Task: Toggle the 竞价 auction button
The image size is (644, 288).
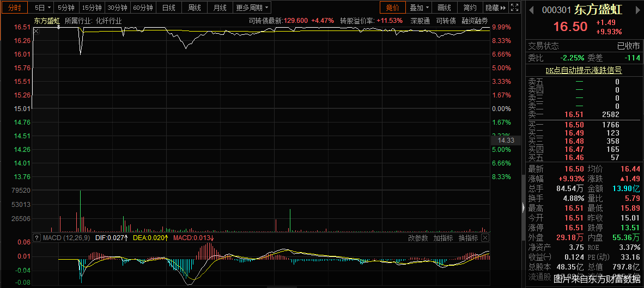Action: click(393, 8)
